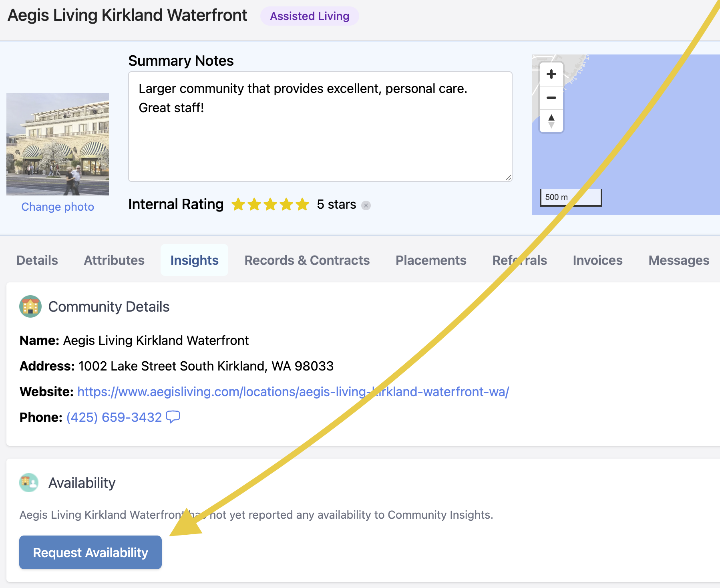Click the map scale 500 m indicator
Screen dimensions: 720x588
pos(571,197)
